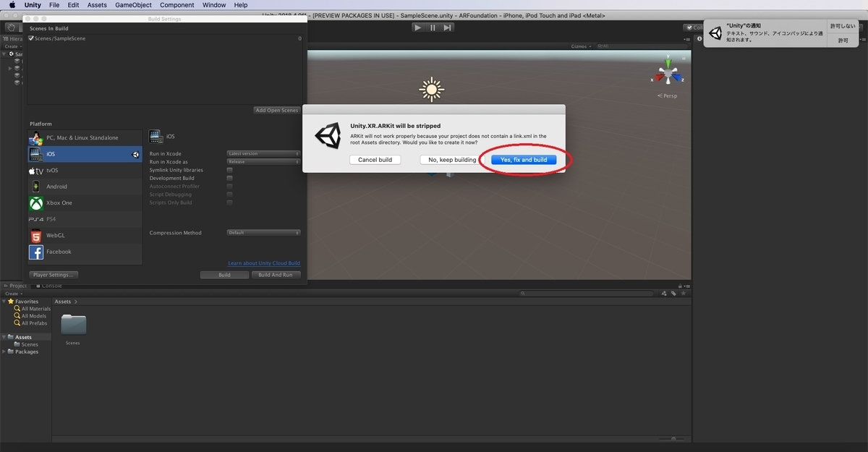Toggle Script Debugging checkbox

[230, 195]
